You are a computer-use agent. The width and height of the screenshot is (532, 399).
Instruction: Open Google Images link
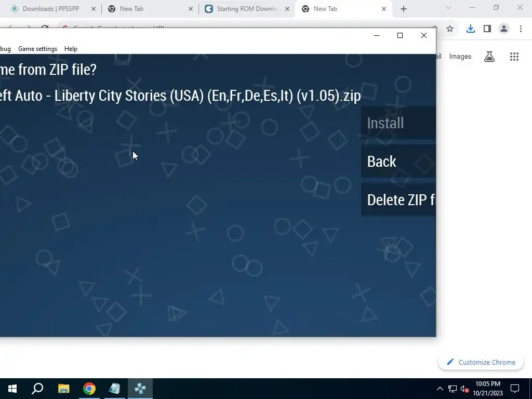coord(460,57)
